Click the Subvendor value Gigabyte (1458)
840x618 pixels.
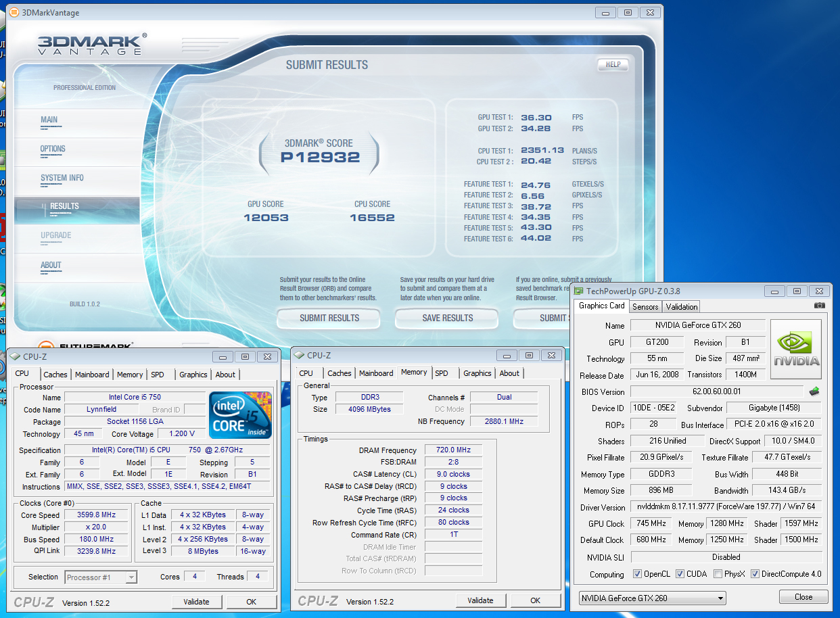tap(774, 408)
